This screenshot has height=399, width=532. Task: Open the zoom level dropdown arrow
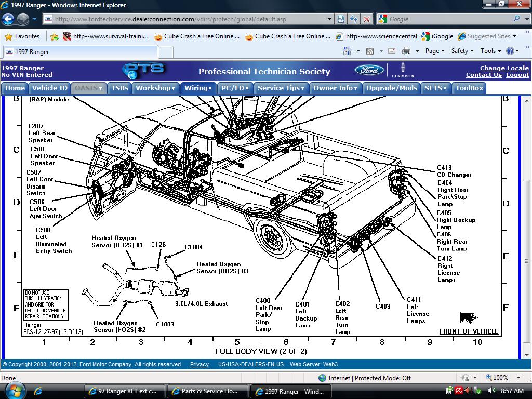(x=518, y=378)
